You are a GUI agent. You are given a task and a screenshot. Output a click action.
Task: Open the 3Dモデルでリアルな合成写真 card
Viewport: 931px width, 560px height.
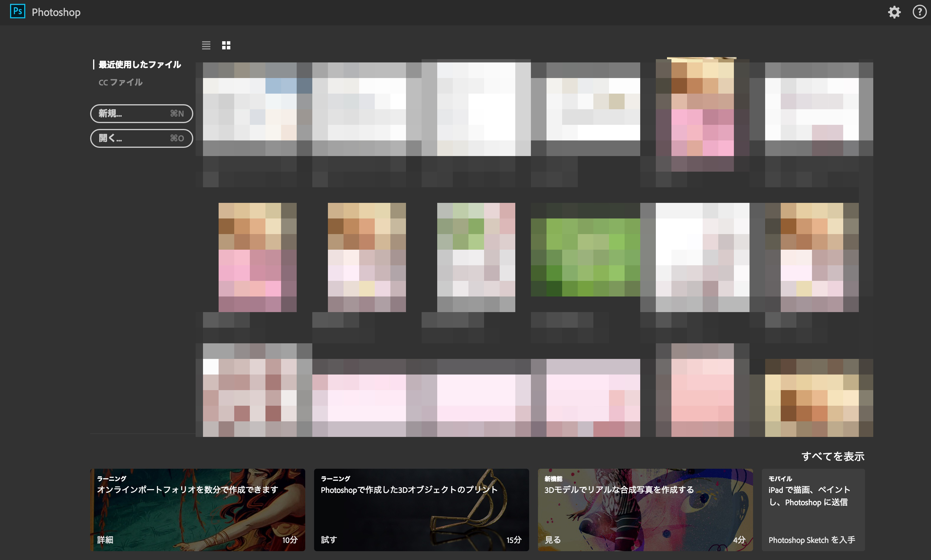(x=645, y=510)
